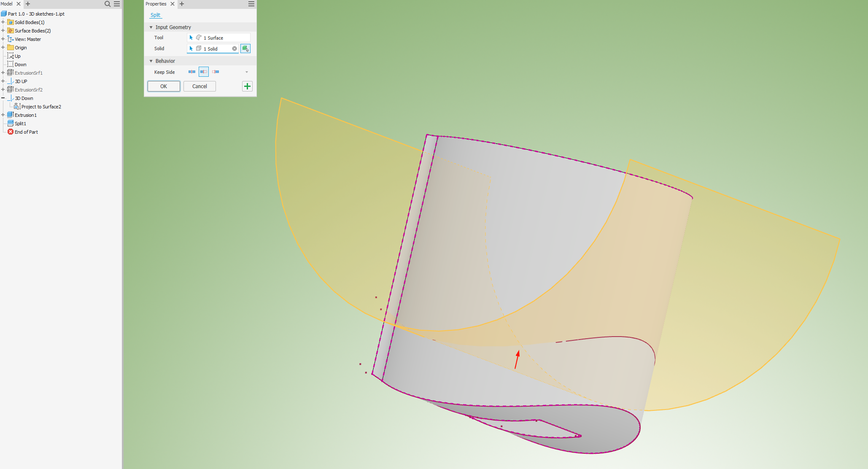Click the Keep Side middle option

204,72
